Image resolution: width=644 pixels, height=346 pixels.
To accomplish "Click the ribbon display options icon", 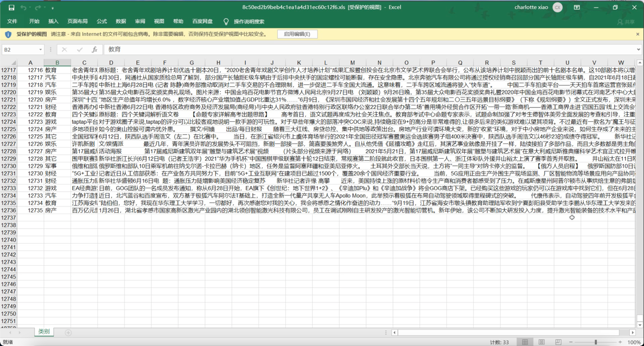I will (x=577, y=8).
